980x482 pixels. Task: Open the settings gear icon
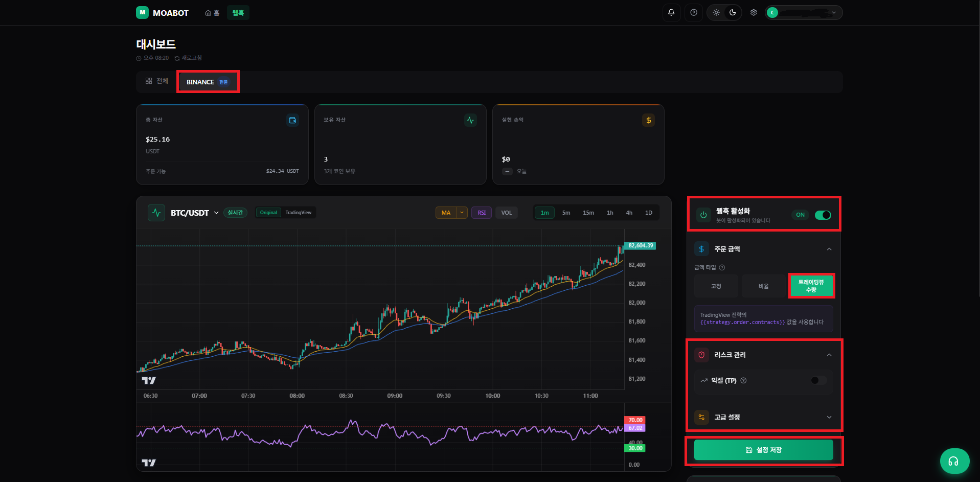(x=754, y=13)
